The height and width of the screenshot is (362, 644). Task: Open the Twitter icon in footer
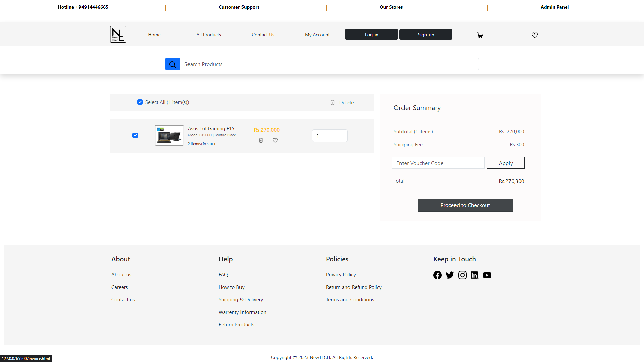click(450, 275)
